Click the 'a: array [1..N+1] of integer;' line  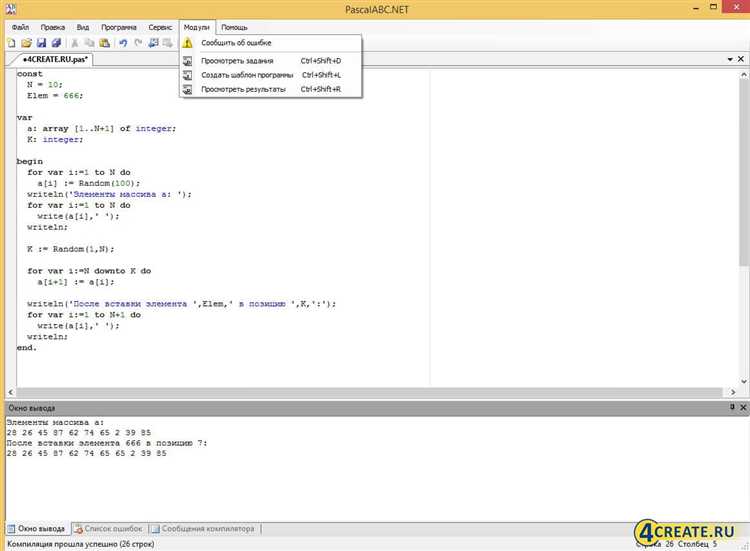pyautogui.click(x=101, y=129)
